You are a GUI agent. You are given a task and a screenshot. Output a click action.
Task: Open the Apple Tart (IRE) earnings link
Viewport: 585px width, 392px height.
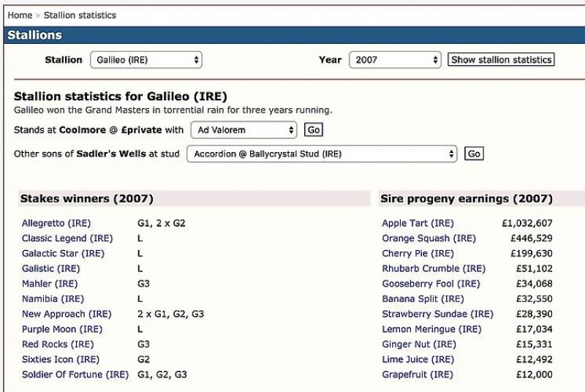[x=418, y=223]
